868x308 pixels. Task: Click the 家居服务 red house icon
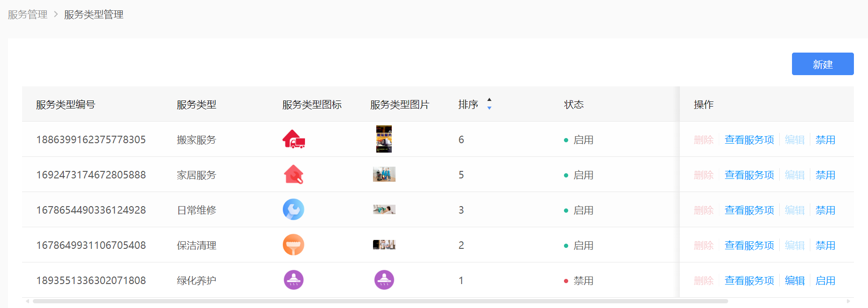pos(294,175)
